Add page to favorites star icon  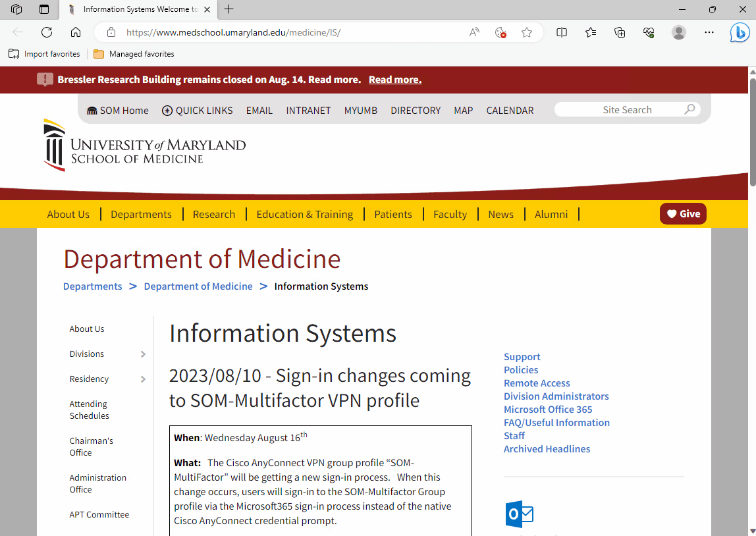527,32
